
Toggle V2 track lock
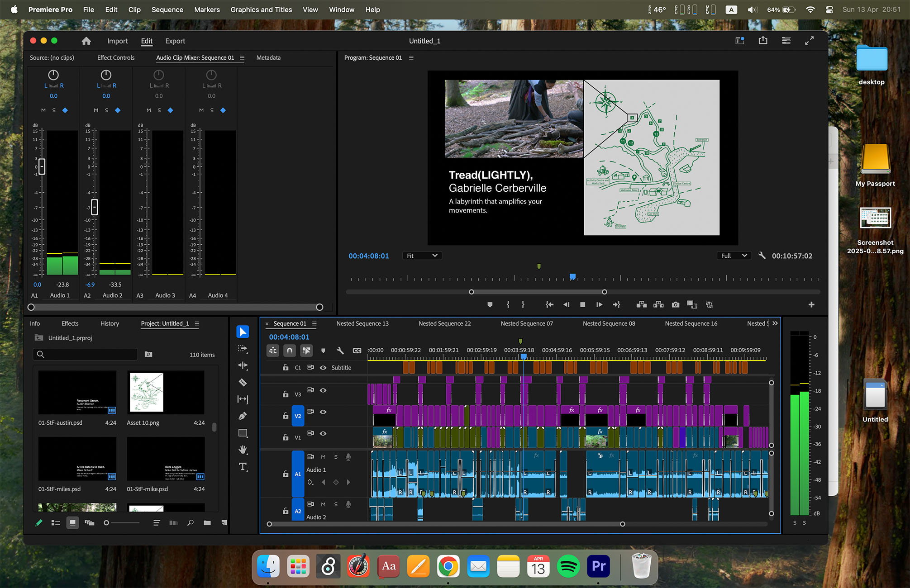click(x=286, y=416)
